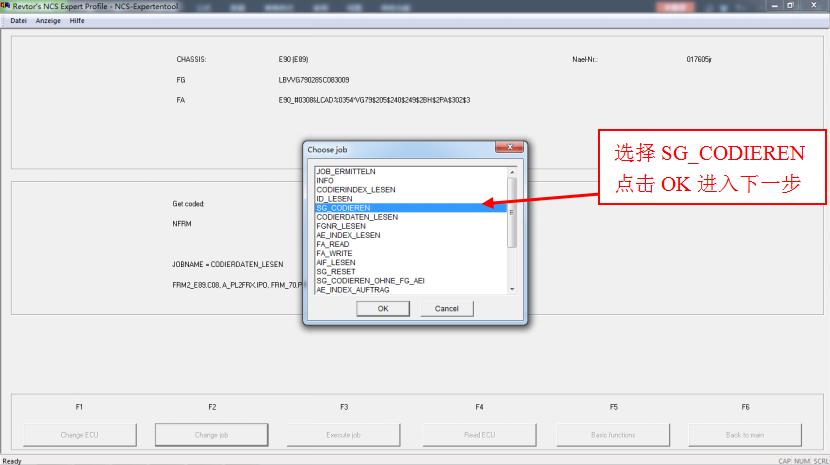Click the FA string starting E90_#0308
This screenshot has width=830, height=465.
point(374,100)
